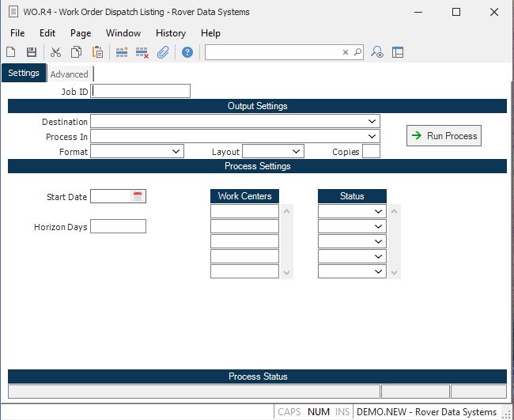Open the History menu
Viewport: 514px width, 420px height.
click(x=170, y=33)
